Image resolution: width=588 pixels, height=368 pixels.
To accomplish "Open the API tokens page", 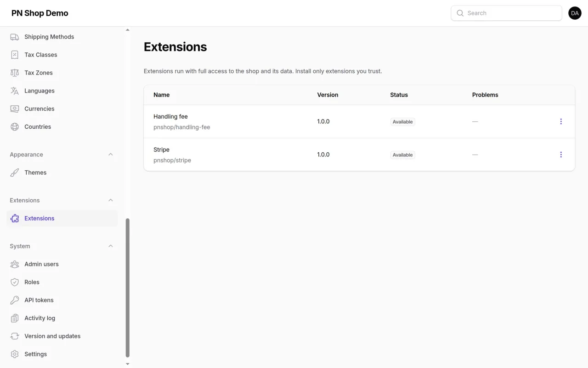I will [62, 300].
